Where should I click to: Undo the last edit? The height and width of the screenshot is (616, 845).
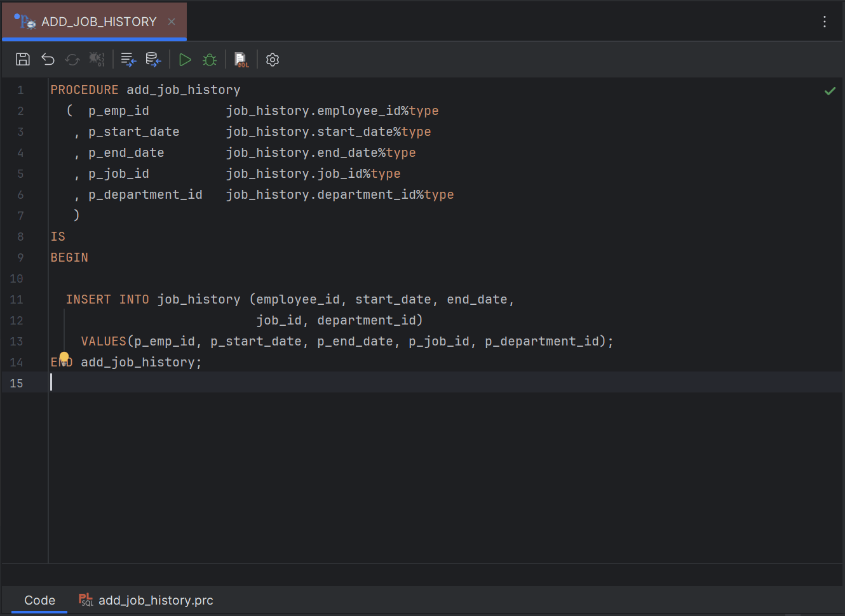click(x=48, y=59)
